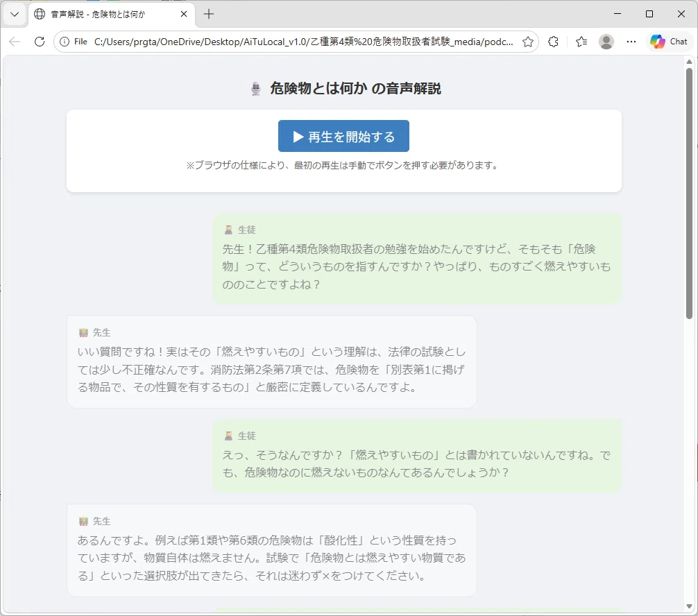This screenshot has width=698, height=616.
Task: Minimize the browser window
Action: [618, 14]
